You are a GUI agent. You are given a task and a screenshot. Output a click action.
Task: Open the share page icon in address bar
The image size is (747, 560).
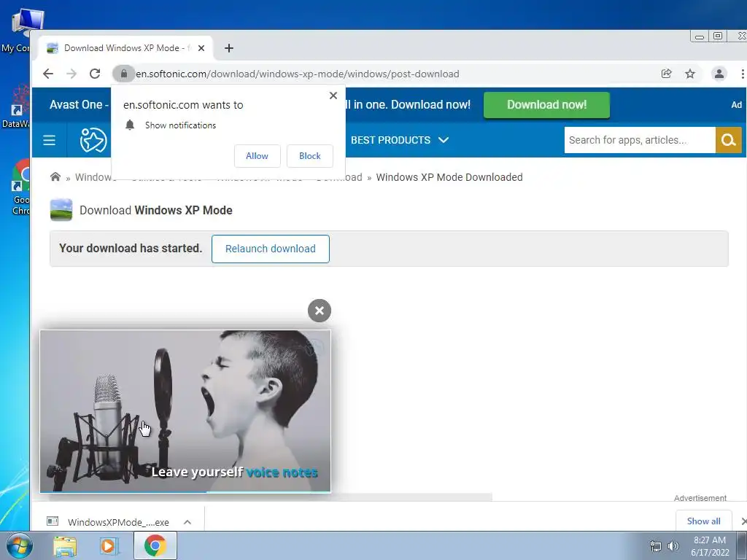pyautogui.click(x=667, y=74)
